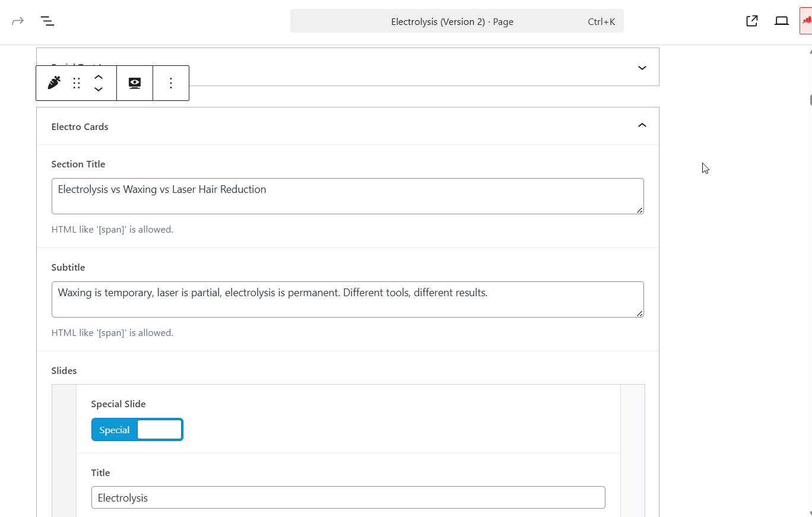This screenshot has width=812, height=517.
Task: Click the red chart analytics icon
Action: point(806,21)
